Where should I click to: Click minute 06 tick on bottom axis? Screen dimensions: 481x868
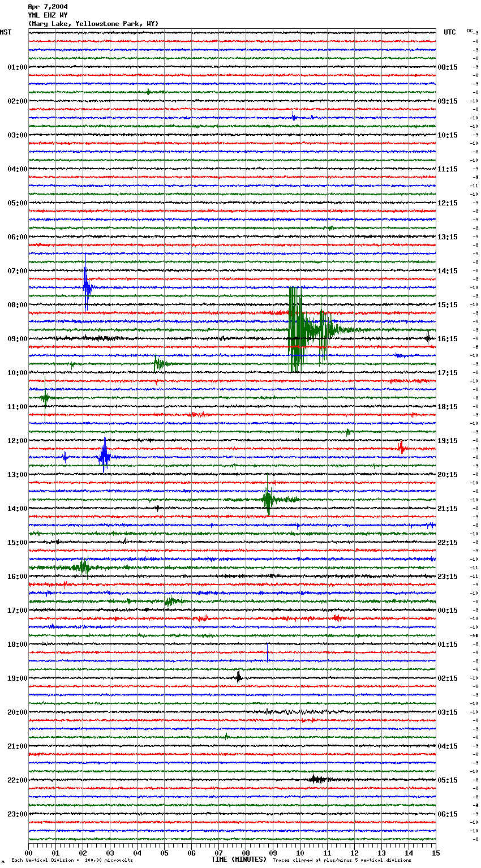click(192, 853)
